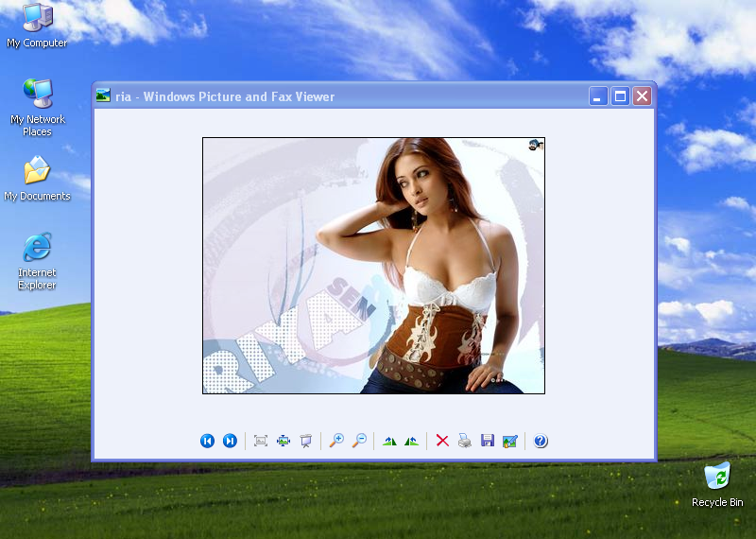Rotate the picture clockwise

[389, 441]
